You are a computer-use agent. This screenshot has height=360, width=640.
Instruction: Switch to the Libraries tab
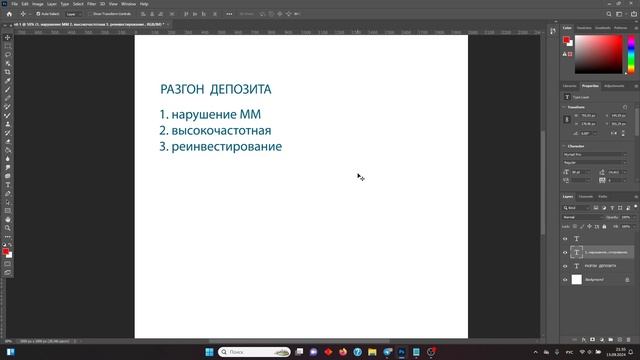(x=570, y=86)
